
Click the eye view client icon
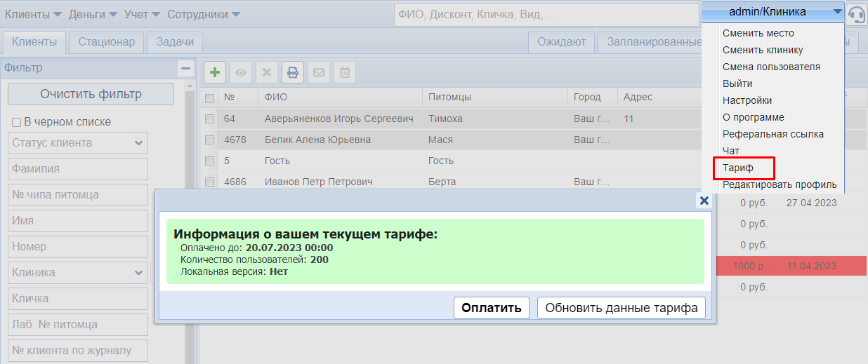(241, 72)
